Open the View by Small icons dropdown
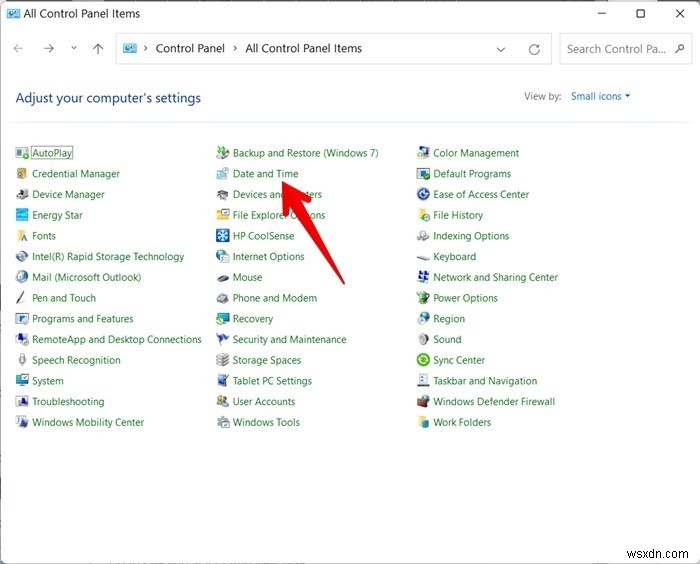700x564 pixels. pyautogui.click(x=600, y=96)
